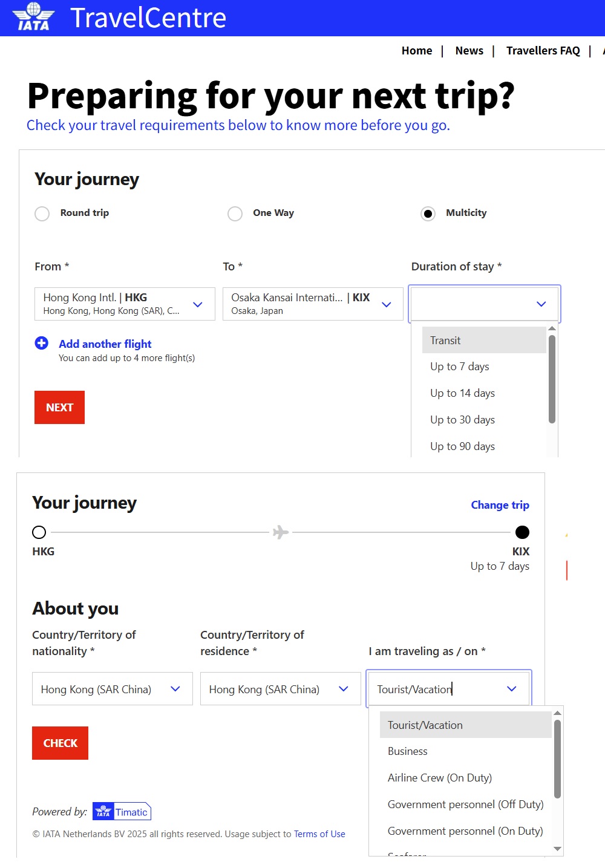Click the Timatic logo badge
Image resolution: width=605 pixels, height=868 pixels.
(122, 812)
